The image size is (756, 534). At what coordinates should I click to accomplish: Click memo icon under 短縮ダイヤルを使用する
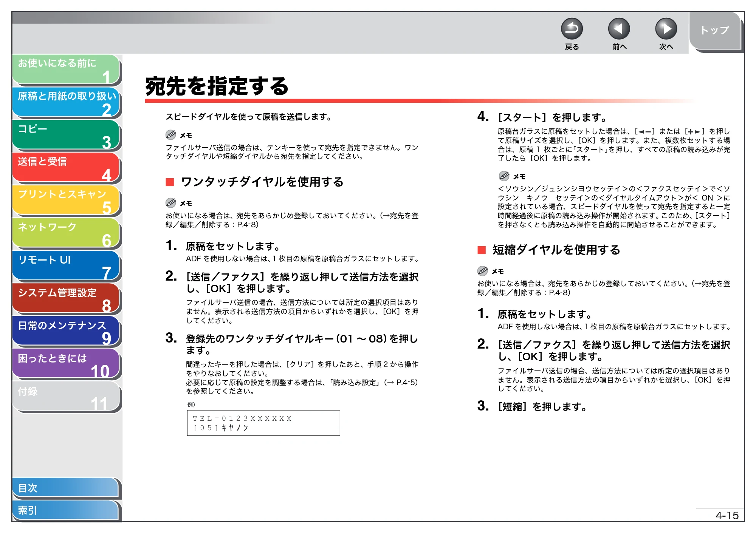[x=483, y=271]
